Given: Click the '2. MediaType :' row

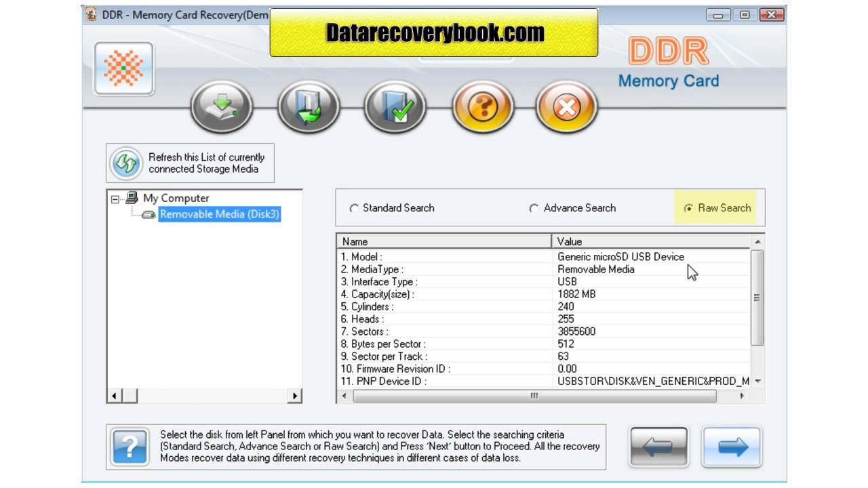Looking at the screenshot, I should point(544,269).
